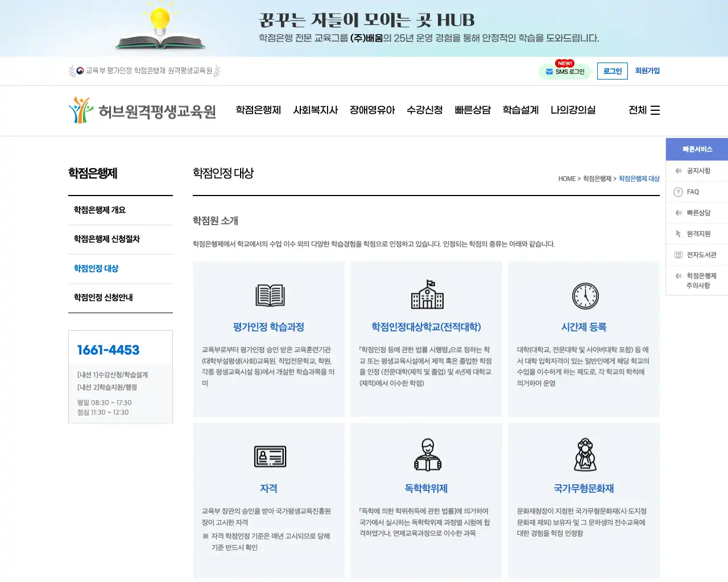Click the 국가무형문화재 card title
This screenshot has height=582, width=728.
tap(584, 489)
